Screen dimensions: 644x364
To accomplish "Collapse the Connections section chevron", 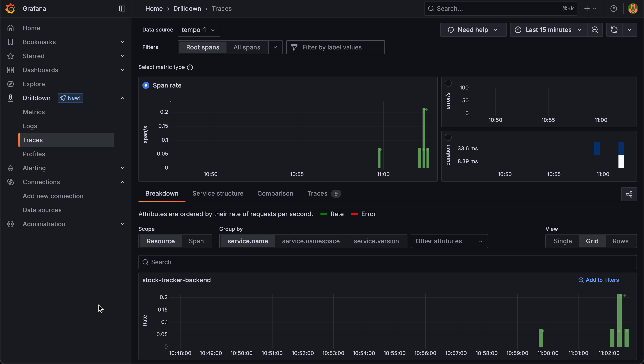I will coord(123,182).
